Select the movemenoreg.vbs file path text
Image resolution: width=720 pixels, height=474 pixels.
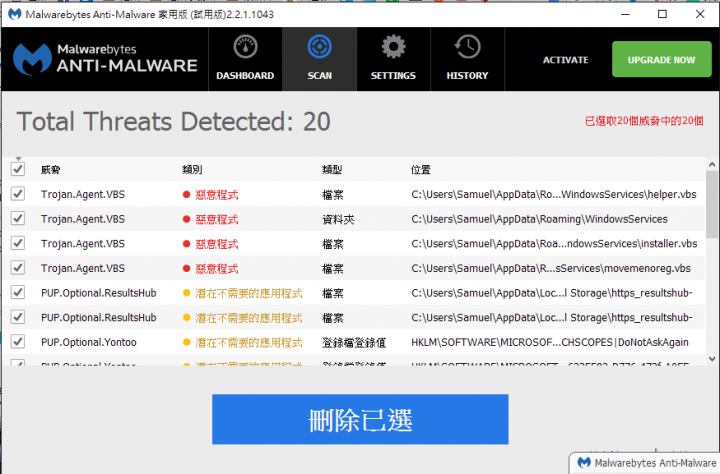point(551,268)
